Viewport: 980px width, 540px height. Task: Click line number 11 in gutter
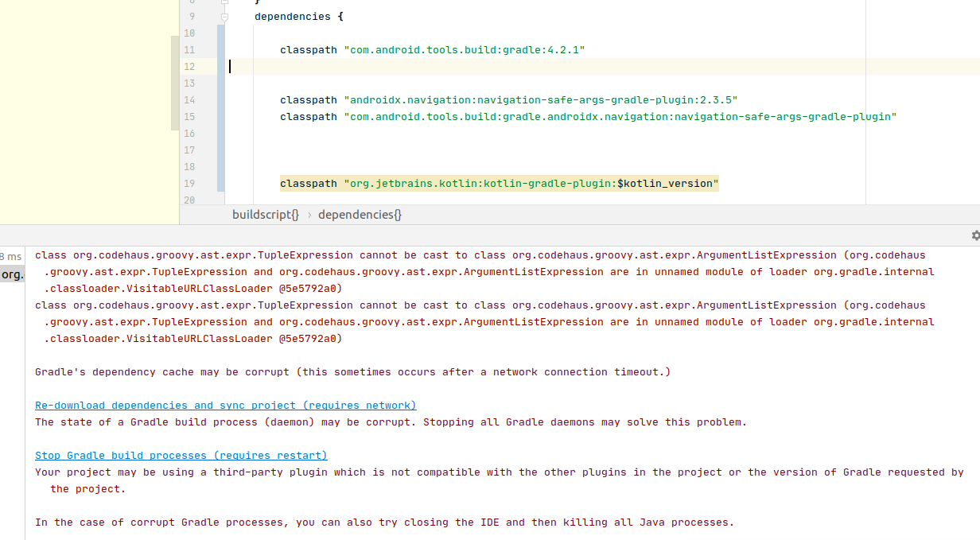[189, 50]
